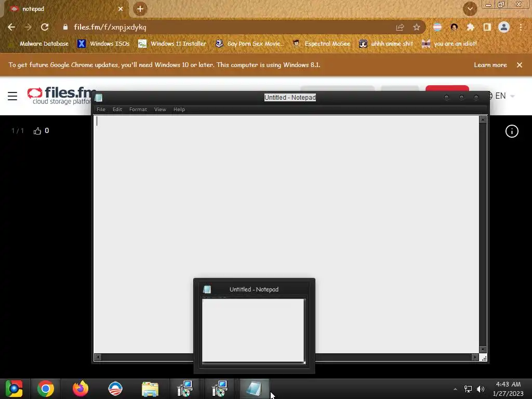Open a new Chrome tab
532x399 pixels.
140,9
